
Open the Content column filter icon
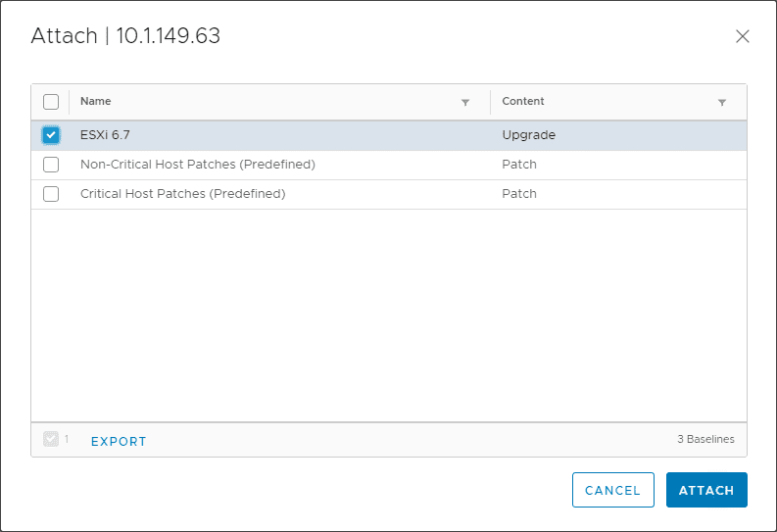(722, 102)
